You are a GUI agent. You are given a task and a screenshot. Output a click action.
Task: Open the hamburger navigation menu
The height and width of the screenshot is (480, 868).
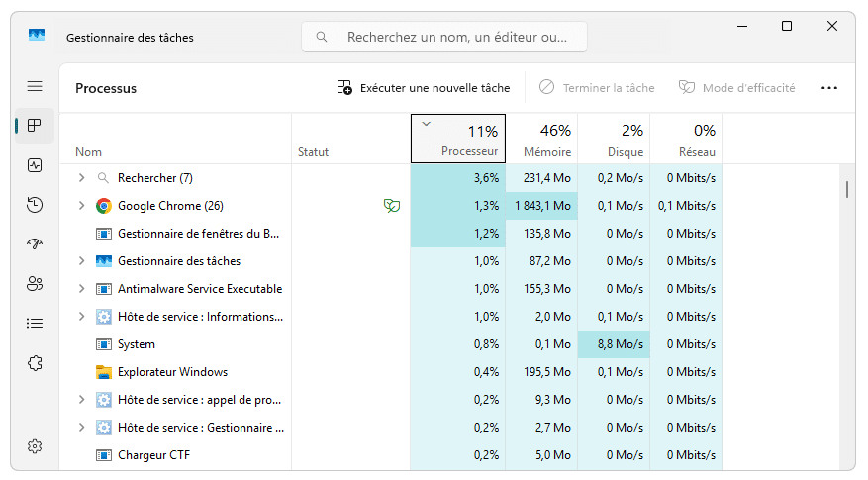point(35,86)
